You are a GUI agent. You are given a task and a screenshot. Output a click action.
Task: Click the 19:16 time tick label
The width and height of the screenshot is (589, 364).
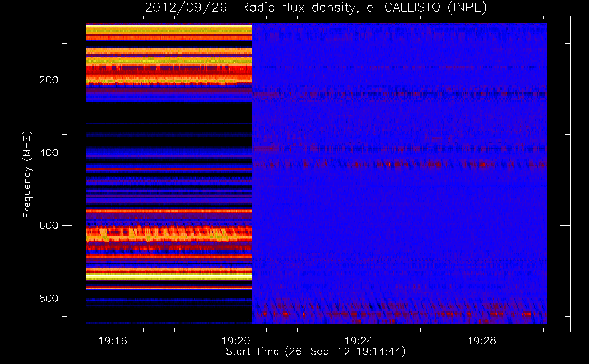[113, 341]
